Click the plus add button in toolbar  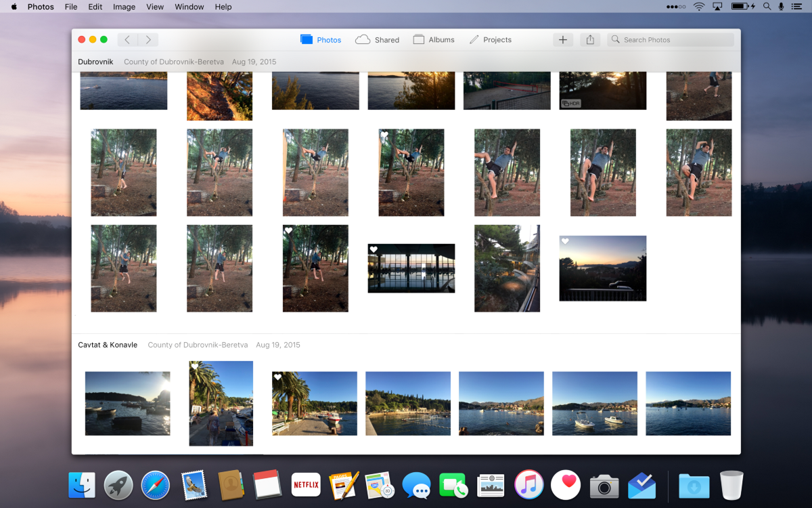[562, 40]
